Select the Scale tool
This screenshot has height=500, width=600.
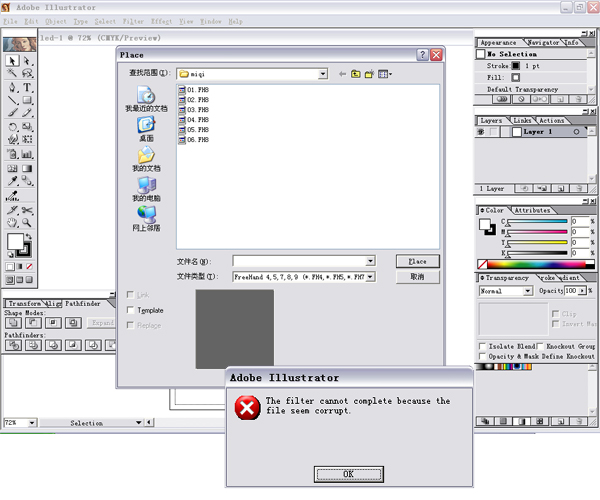tap(27, 127)
